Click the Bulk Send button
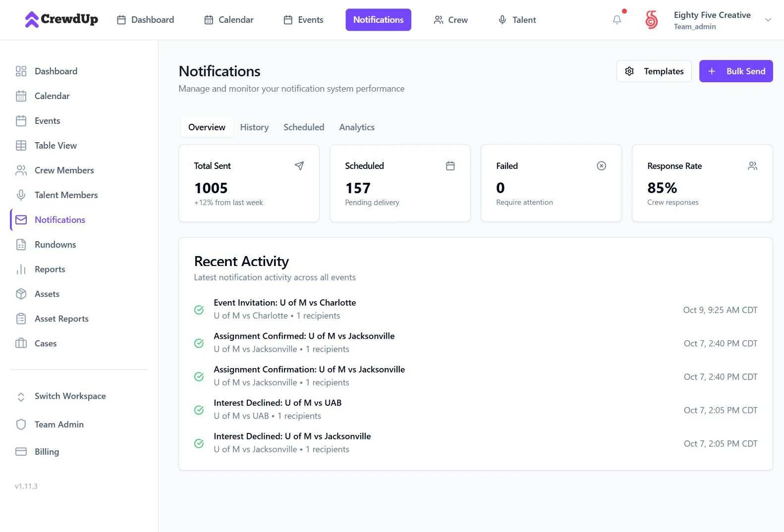The width and height of the screenshot is (784, 532). [735, 71]
